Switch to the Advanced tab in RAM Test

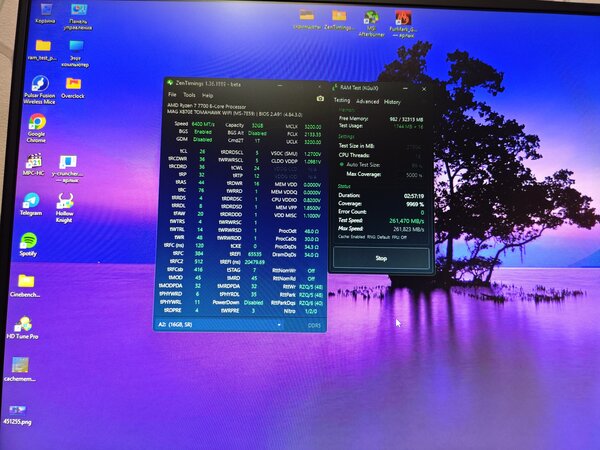click(367, 101)
